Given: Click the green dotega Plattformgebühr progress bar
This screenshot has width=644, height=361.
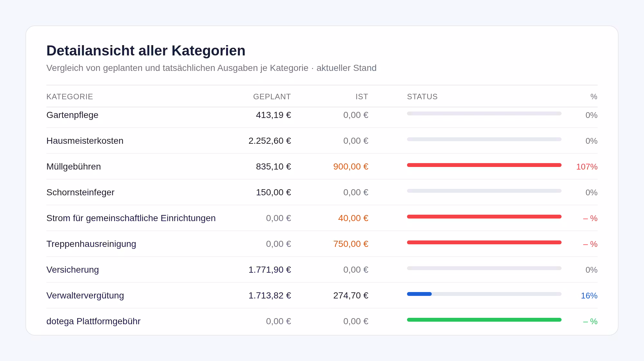Looking at the screenshot, I should 484,320.
